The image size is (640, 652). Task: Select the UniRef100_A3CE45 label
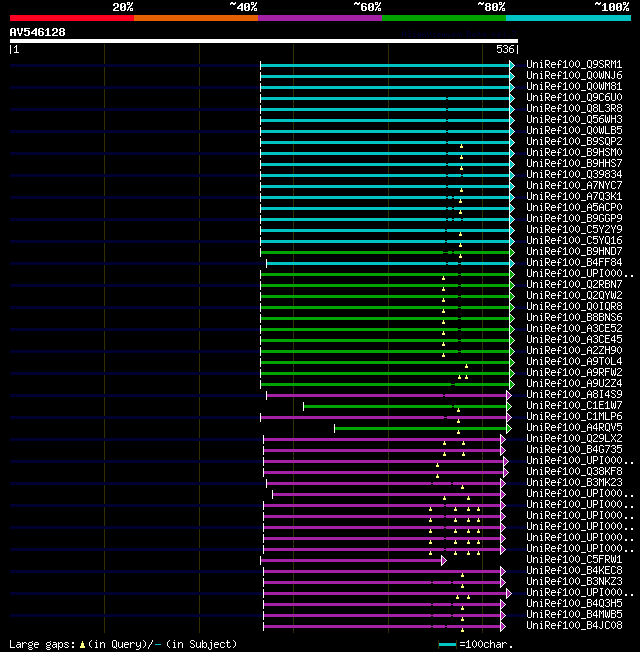pos(574,339)
